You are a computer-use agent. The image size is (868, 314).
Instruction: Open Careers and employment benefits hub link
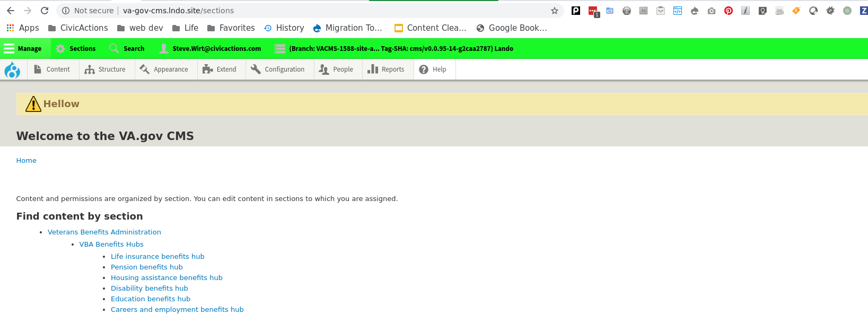(177, 310)
